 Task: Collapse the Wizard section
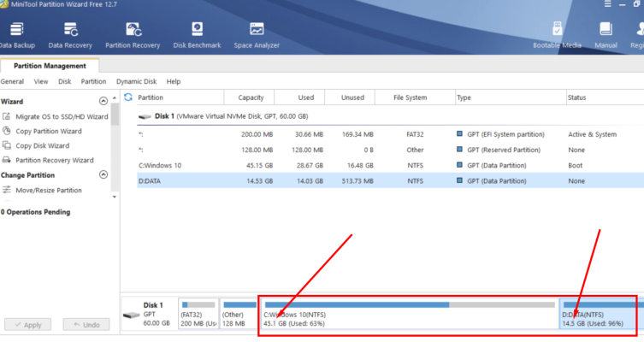click(x=103, y=101)
